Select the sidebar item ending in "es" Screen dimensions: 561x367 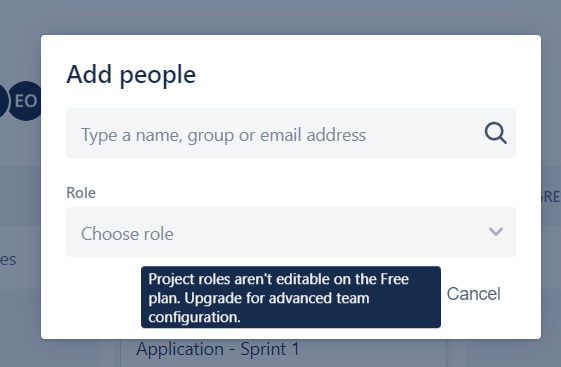point(8,259)
